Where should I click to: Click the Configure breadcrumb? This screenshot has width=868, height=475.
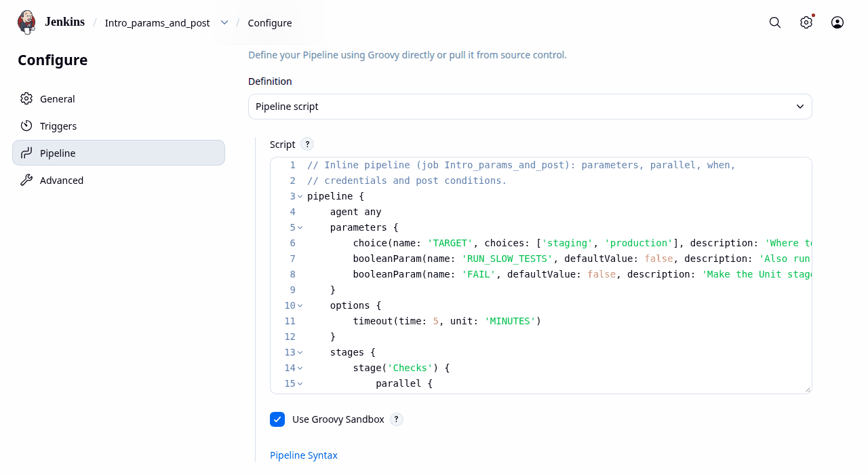pos(270,23)
